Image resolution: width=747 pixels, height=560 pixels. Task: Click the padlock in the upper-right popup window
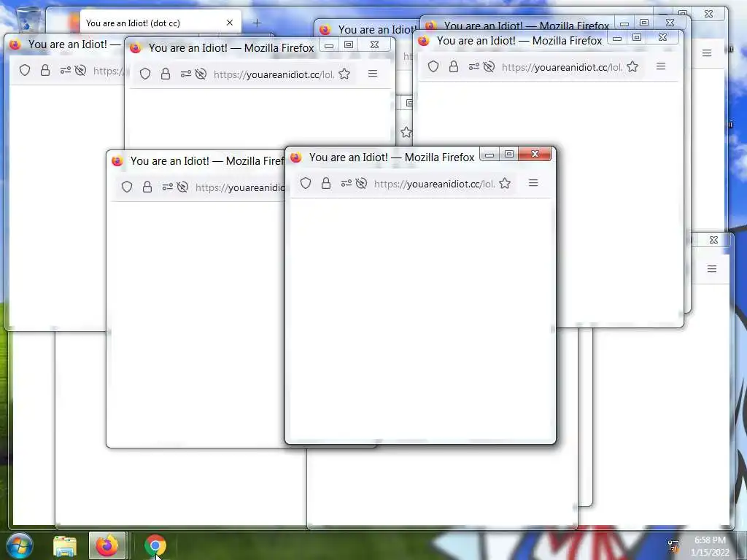(454, 66)
